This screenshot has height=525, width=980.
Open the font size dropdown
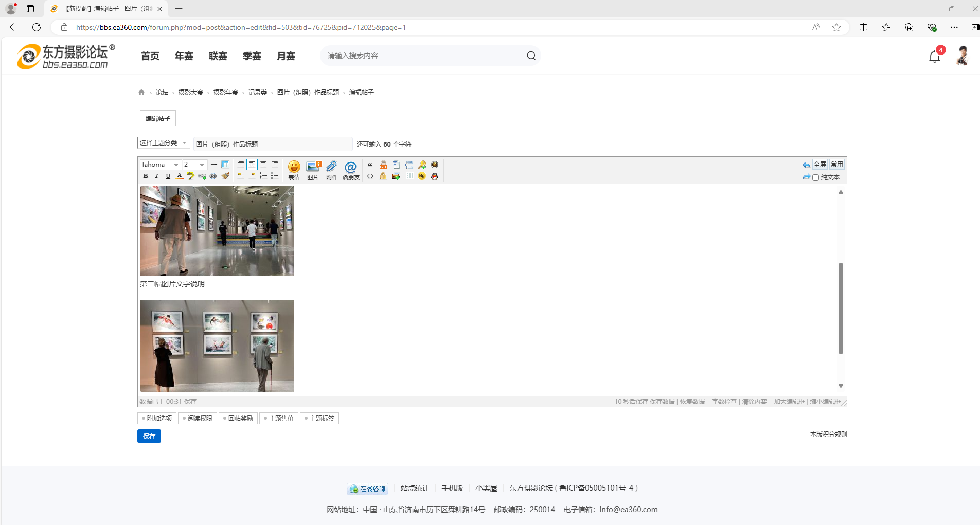click(195, 165)
